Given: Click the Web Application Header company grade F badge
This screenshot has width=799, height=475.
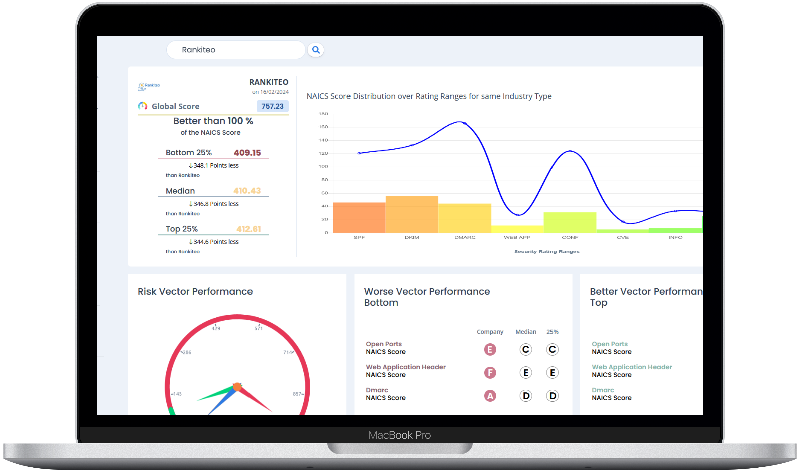Looking at the screenshot, I should coord(490,372).
